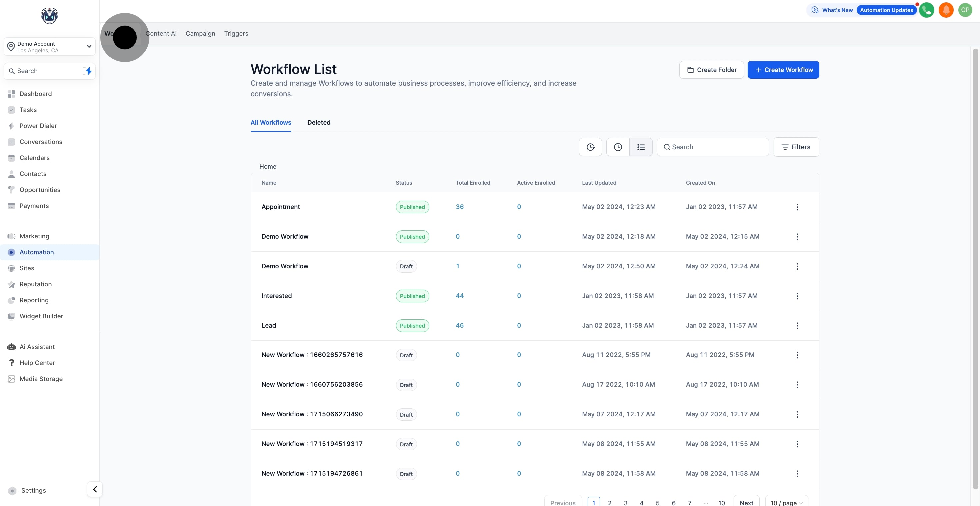Go to page 10
This screenshot has height=506, width=980.
click(721, 503)
